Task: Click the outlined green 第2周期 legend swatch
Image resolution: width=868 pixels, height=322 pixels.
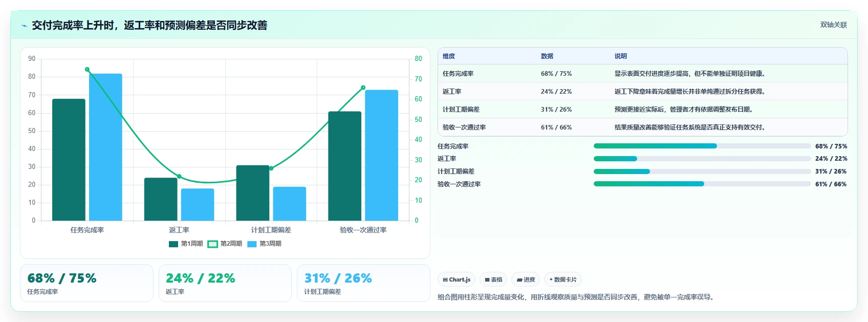Action: (212, 244)
